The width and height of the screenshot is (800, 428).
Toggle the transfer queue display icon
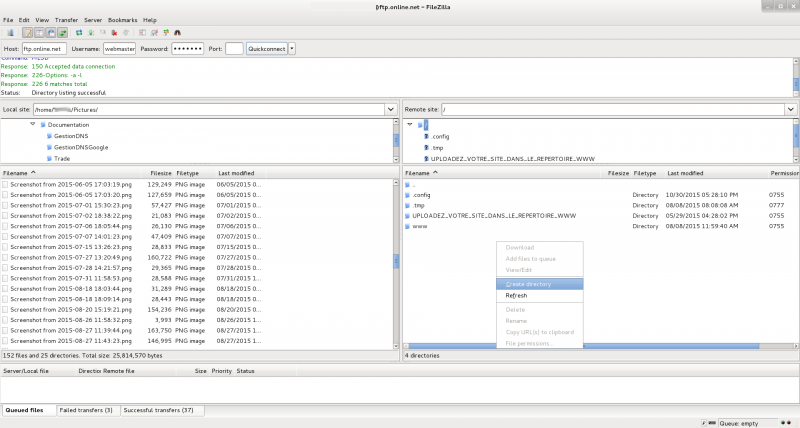(x=62, y=33)
